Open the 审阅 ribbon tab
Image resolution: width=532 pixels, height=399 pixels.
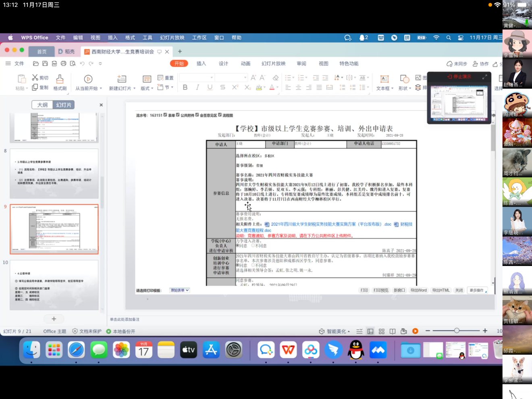(x=301, y=64)
